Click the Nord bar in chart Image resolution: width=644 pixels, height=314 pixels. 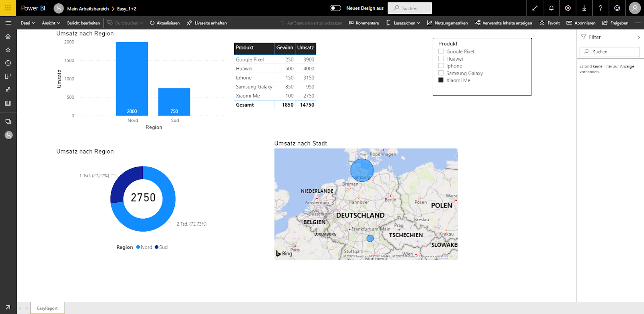point(132,79)
